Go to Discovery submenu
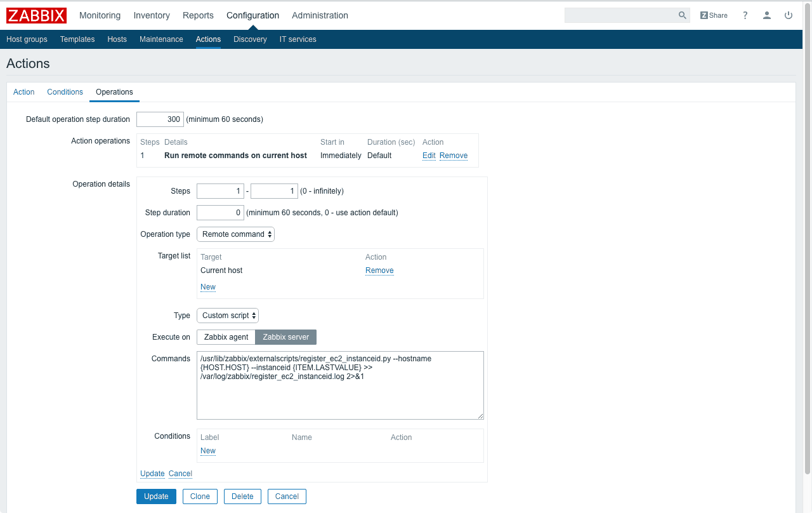This screenshot has width=812, height=513. [250, 39]
